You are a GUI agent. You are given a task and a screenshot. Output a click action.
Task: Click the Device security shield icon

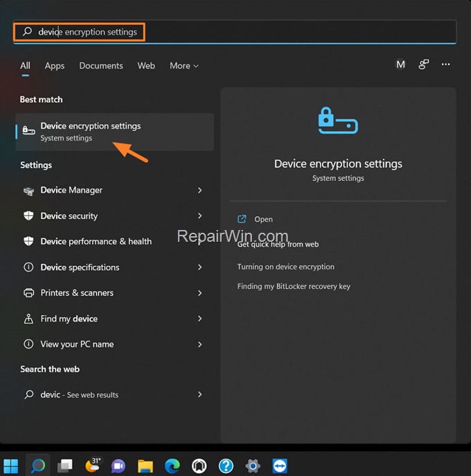click(x=28, y=215)
